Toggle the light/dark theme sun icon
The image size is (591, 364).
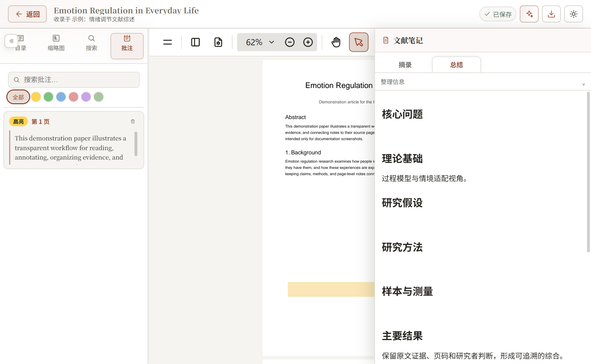point(574,14)
